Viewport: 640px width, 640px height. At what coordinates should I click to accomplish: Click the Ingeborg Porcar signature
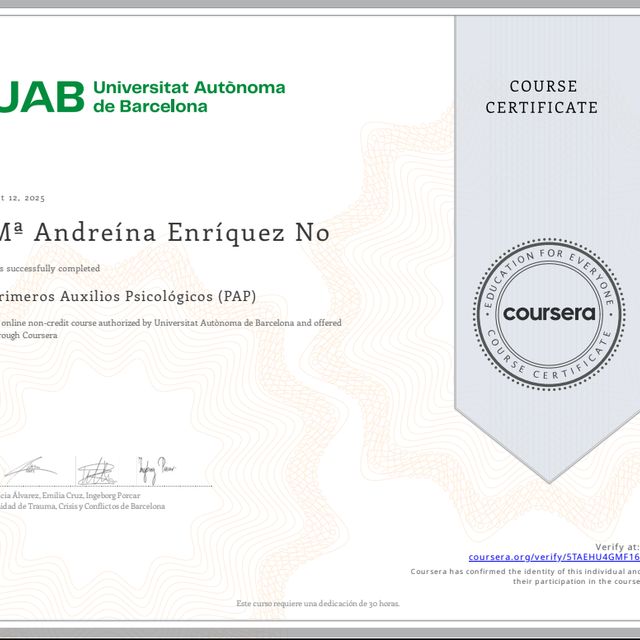[x=156, y=470]
